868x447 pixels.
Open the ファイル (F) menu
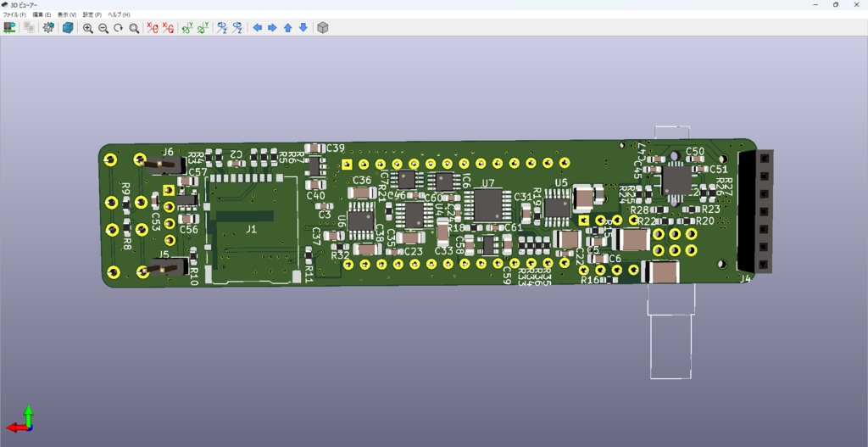coord(14,15)
